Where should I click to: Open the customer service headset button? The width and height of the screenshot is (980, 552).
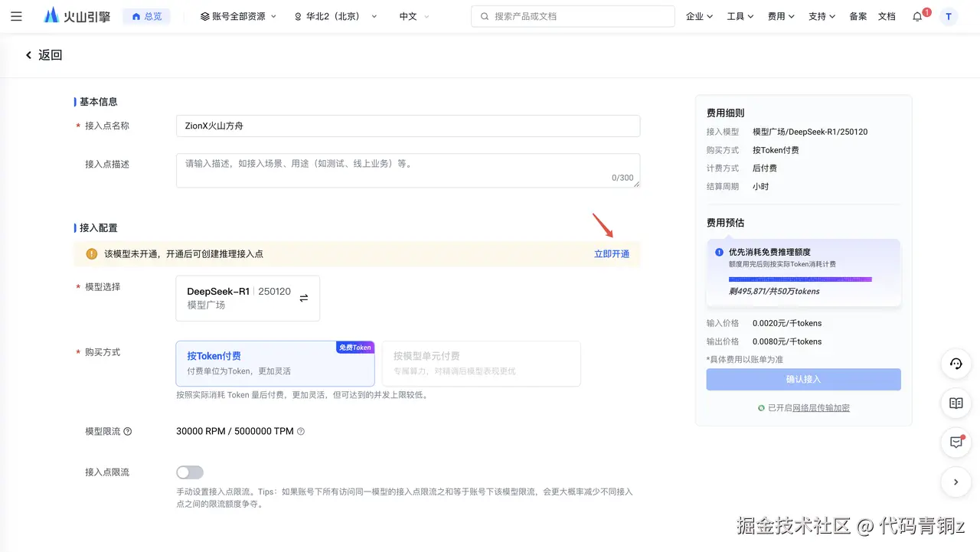(955, 364)
